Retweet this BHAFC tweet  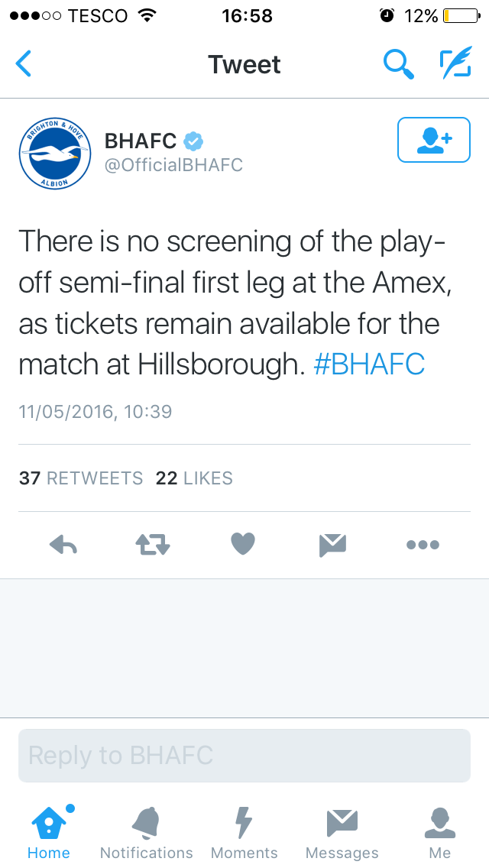pos(153,545)
